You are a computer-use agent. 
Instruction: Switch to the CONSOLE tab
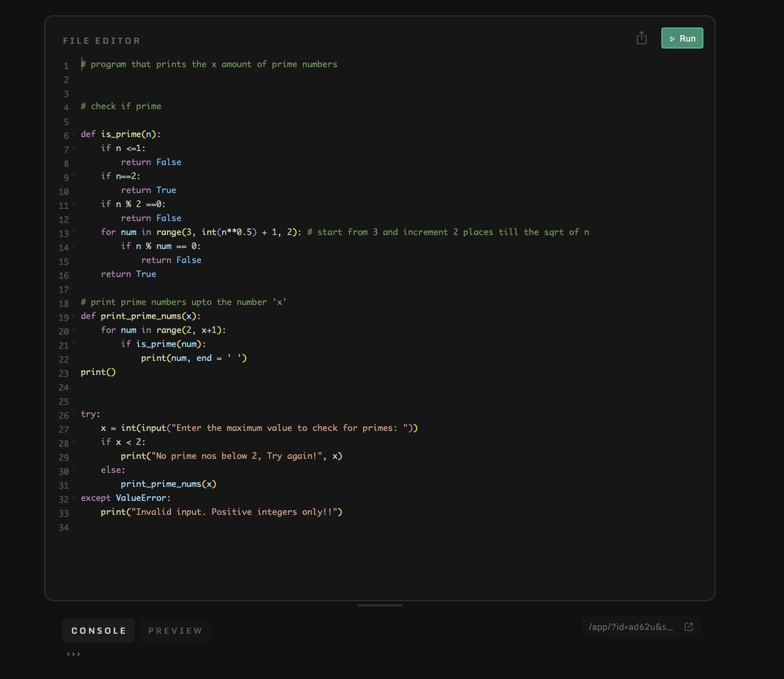[x=98, y=630]
